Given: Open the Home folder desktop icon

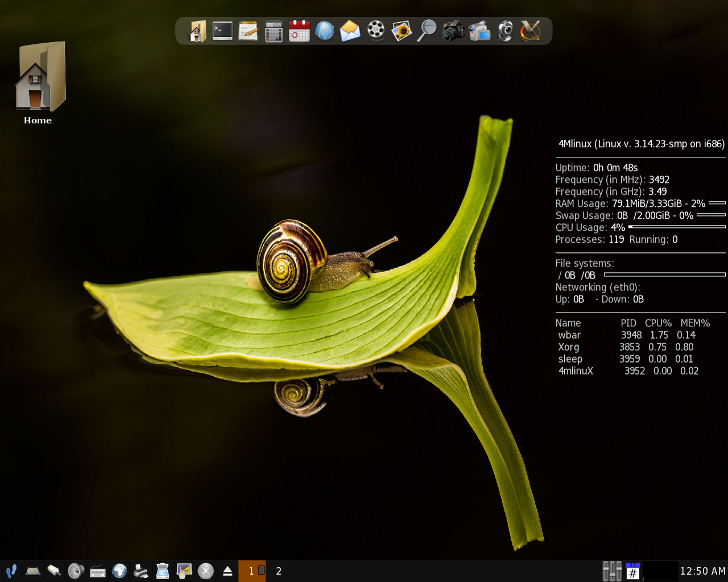Looking at the screenshot, I should click(x=38, y=82).
